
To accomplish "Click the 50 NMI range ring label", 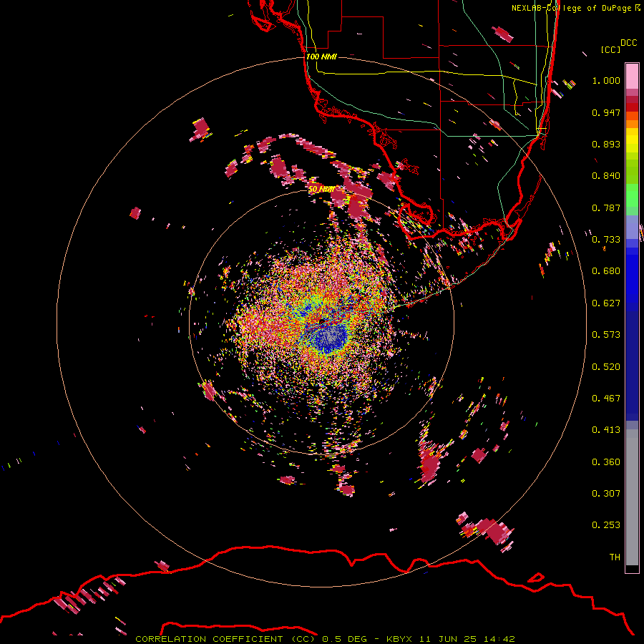I will click(x=321, y=190).
